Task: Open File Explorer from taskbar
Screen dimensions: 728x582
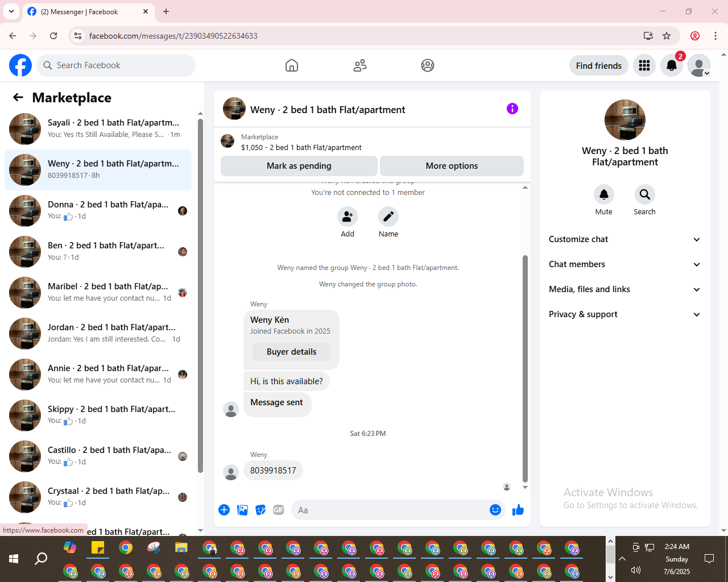Action: pyautogui.click(x=181, y=548)
